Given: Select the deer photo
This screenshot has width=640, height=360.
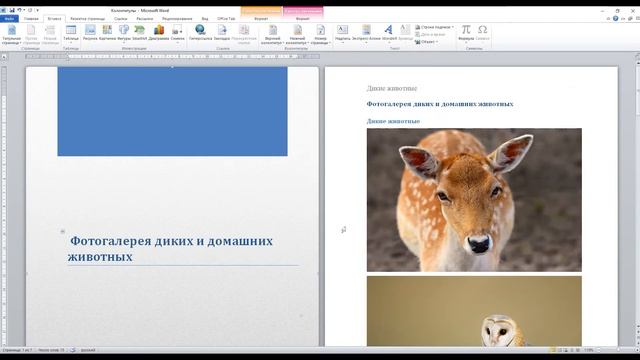Looking at the screenshot, I should pos(474,200).
